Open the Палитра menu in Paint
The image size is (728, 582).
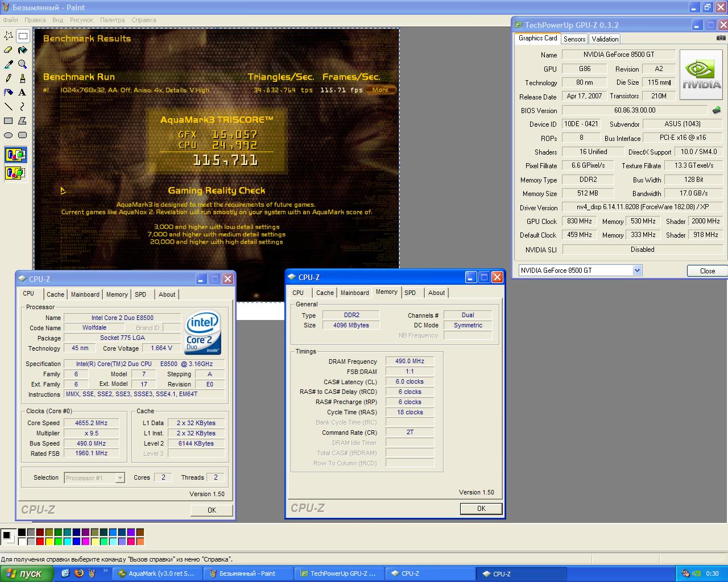pyautogui.click(x=113, y=20)
